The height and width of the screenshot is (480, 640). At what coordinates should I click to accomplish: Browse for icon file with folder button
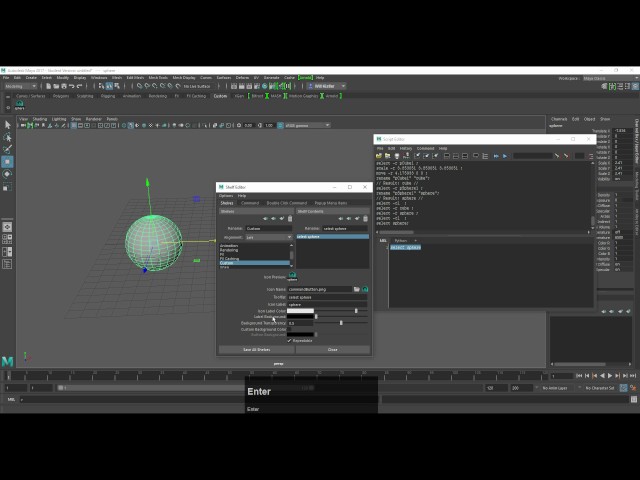tap(357, 289)
